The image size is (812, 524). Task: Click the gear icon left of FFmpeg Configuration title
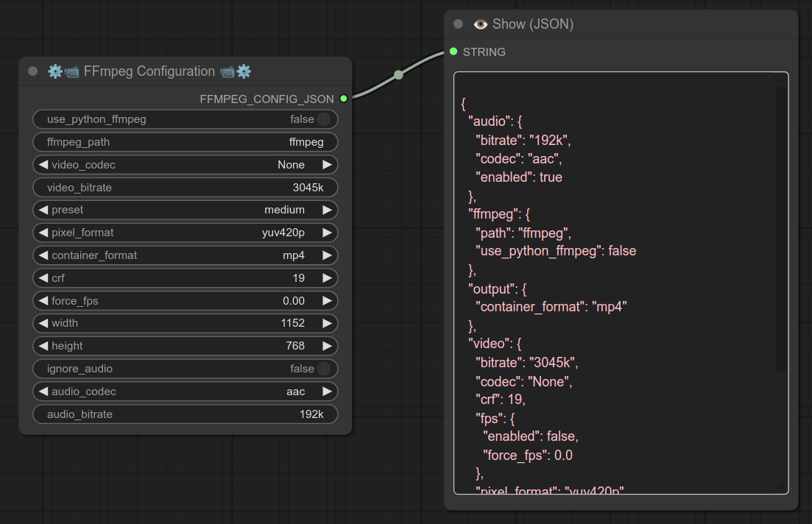tap(55, 71)
